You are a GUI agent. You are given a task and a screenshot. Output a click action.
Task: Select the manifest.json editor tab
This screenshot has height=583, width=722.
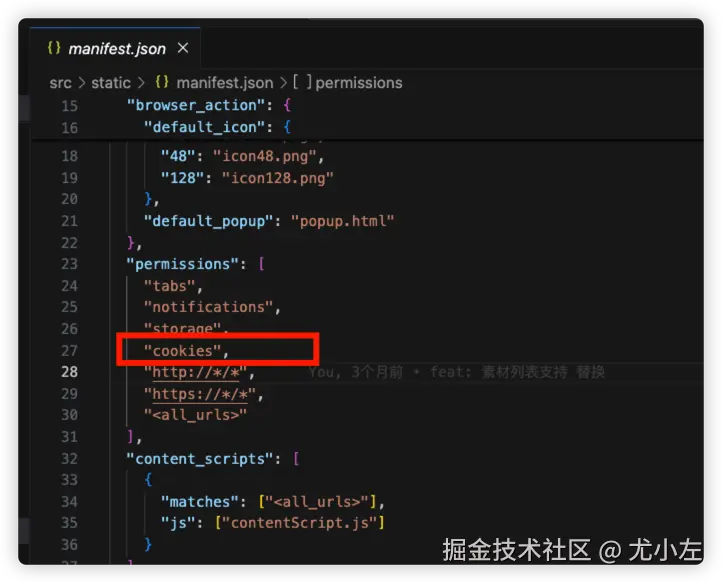tap(116, 48)
